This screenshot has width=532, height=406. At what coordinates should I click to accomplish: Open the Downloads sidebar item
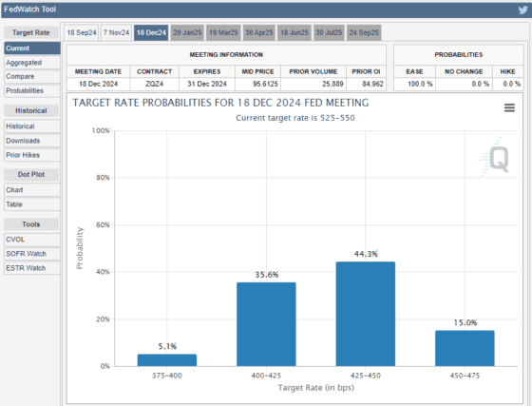tap(32, 141)
